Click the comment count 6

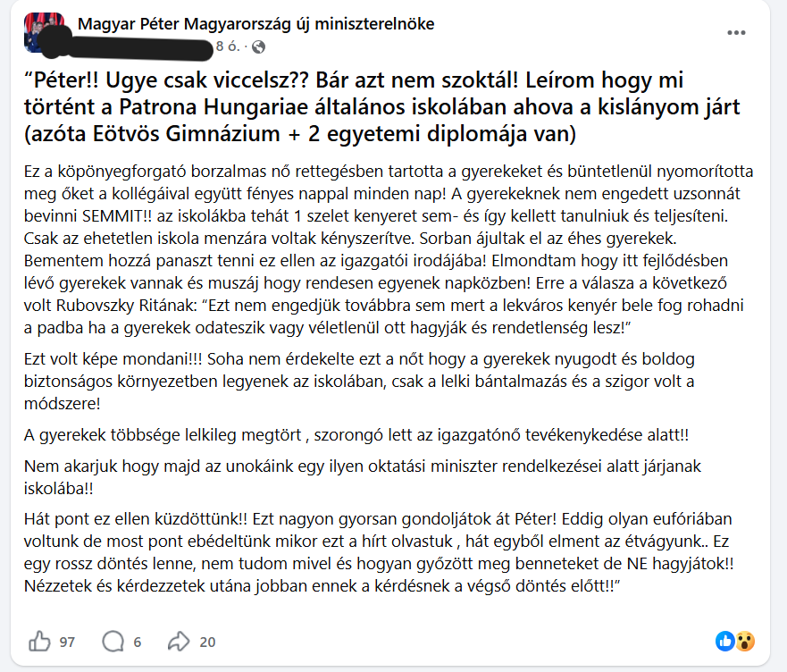[137, 642]
